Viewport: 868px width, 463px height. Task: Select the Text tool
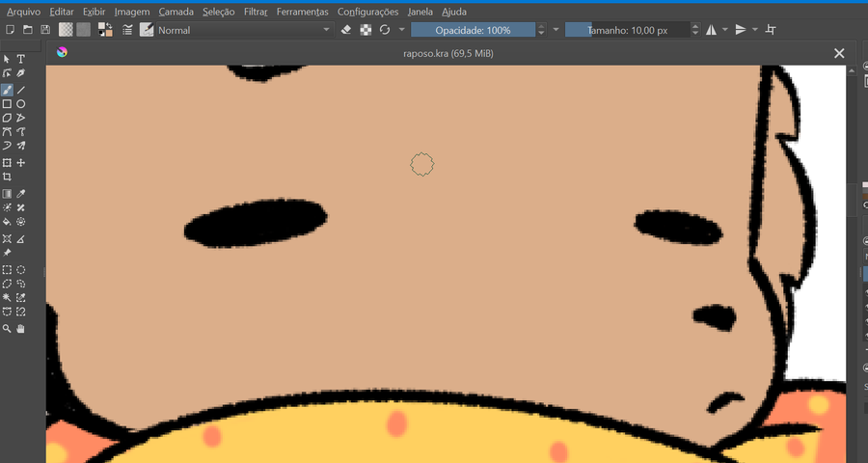(x=20, y=59)
